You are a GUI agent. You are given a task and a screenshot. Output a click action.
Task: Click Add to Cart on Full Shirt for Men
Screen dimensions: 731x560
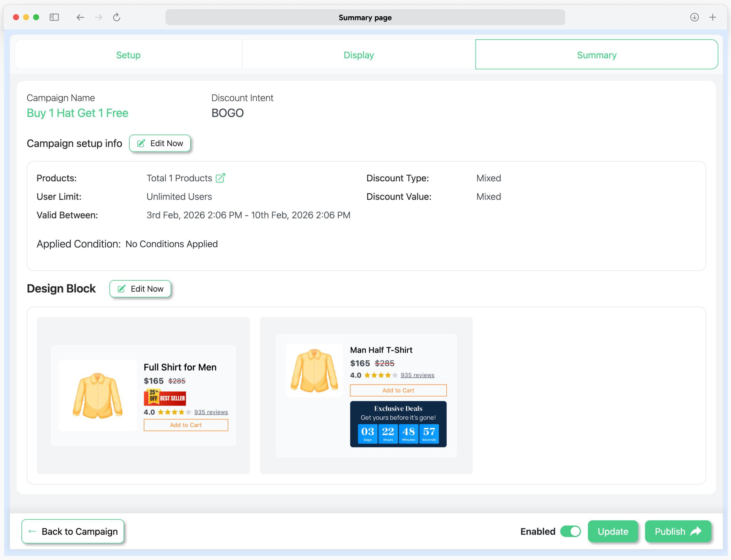[186, 425]
